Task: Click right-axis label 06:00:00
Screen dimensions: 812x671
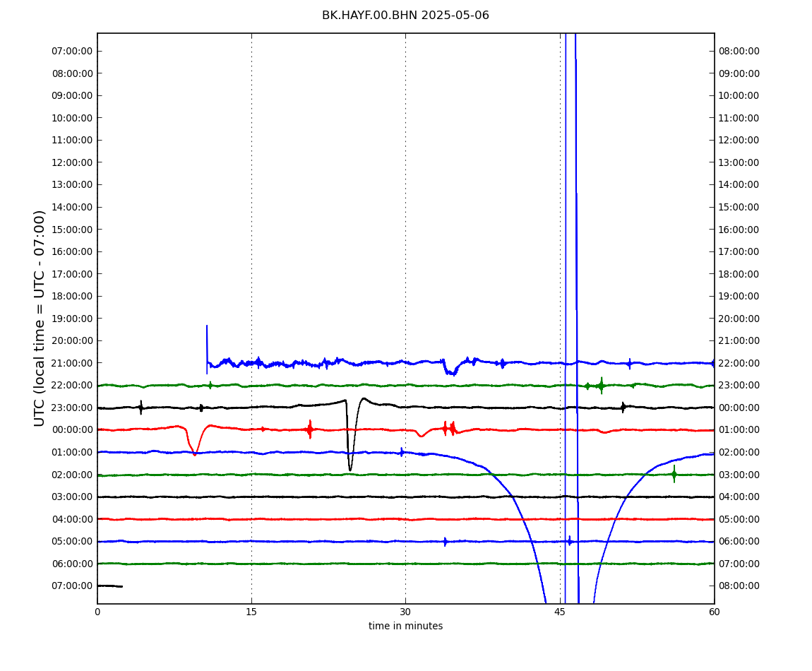Action: click(739, 542)
